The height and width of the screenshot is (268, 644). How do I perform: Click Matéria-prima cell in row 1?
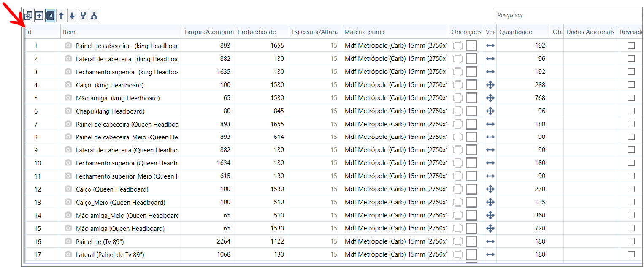click(x=395, y=46)
